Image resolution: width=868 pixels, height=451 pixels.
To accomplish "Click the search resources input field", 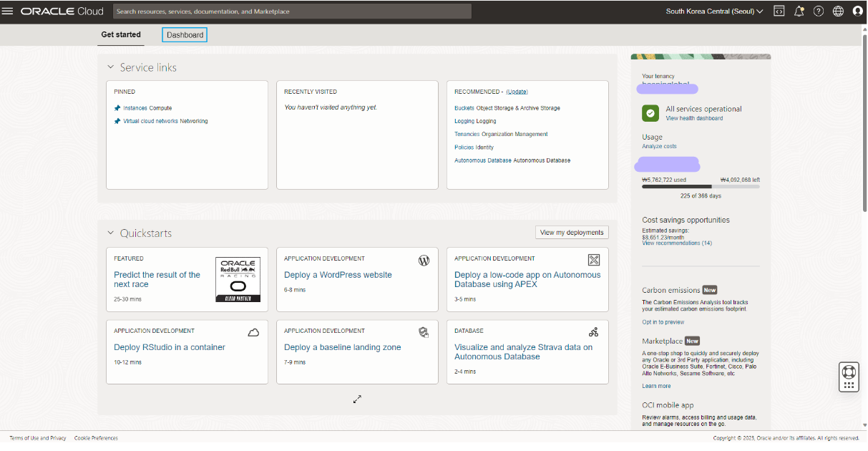I will tap(292, 11).
